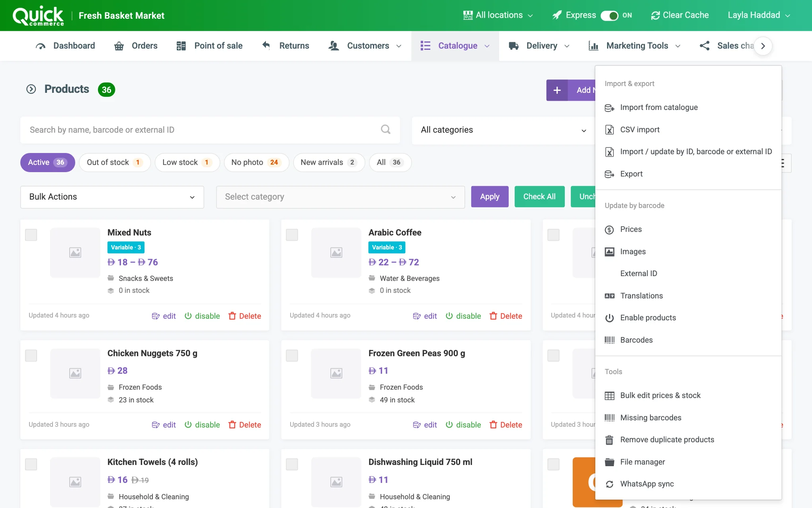
Task: Open the Bulk Actions dropdown
Action: pyautogui.click(x=112, y=197)
